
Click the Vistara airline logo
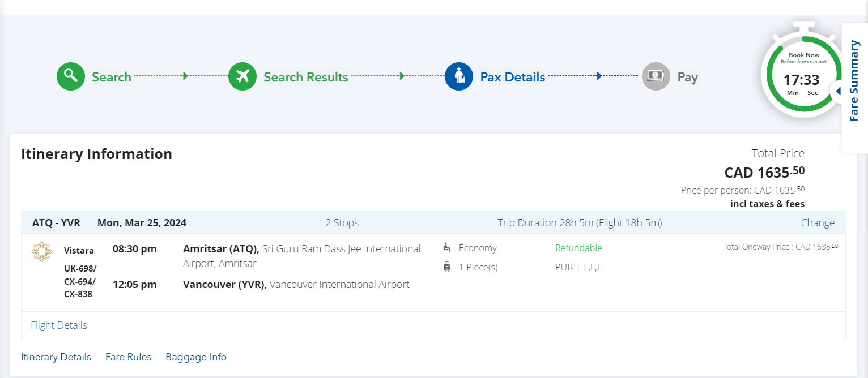click(x=41, y=251)
